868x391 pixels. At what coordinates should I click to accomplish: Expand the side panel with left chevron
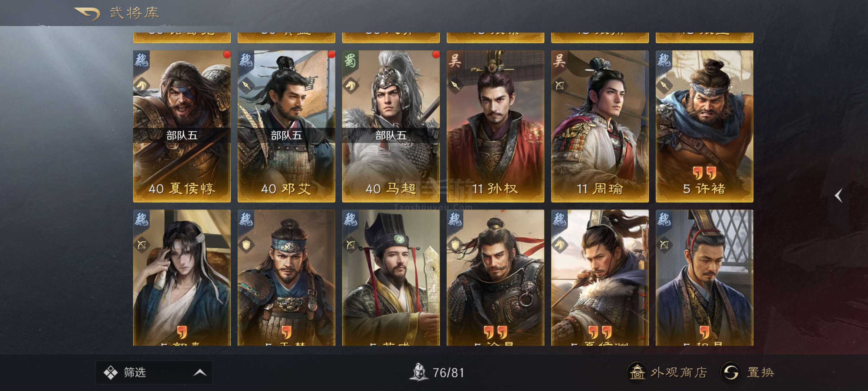click(838, 195)
